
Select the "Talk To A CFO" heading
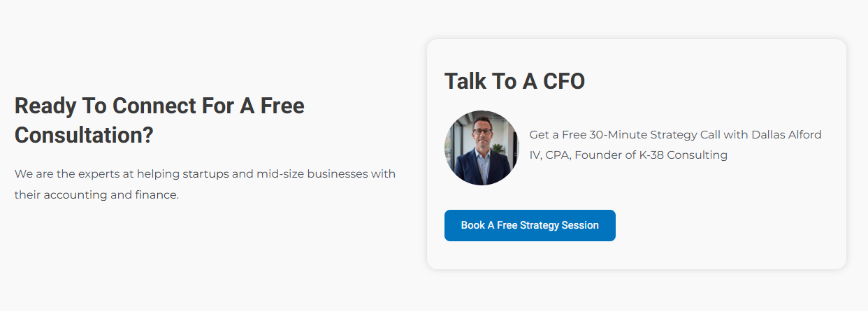tap(514, 81)
